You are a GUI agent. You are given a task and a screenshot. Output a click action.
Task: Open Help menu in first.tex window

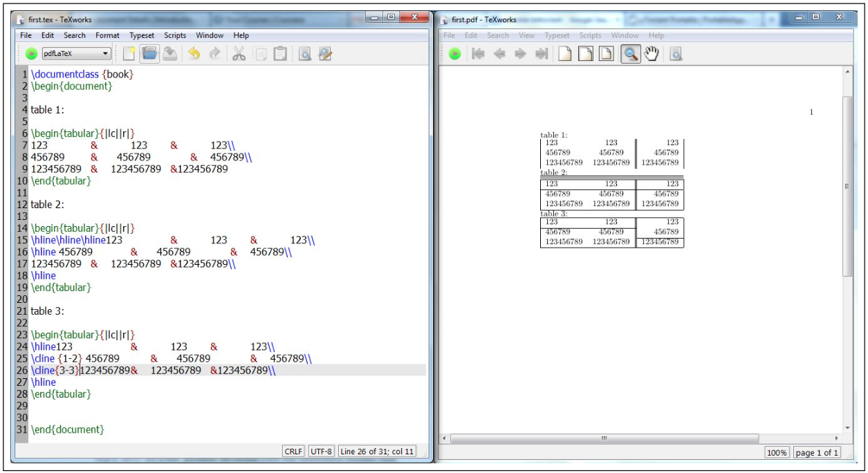click(x=241, y=35)
